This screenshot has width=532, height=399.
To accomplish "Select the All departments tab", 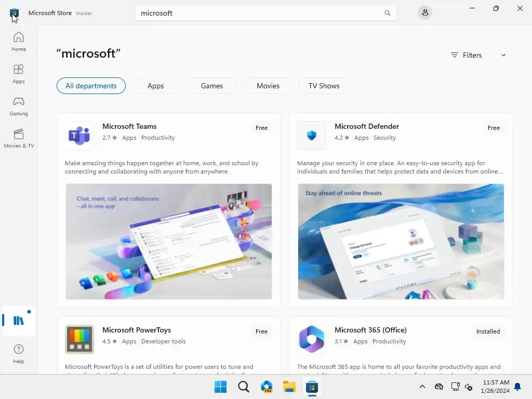I will coord(91,86).
